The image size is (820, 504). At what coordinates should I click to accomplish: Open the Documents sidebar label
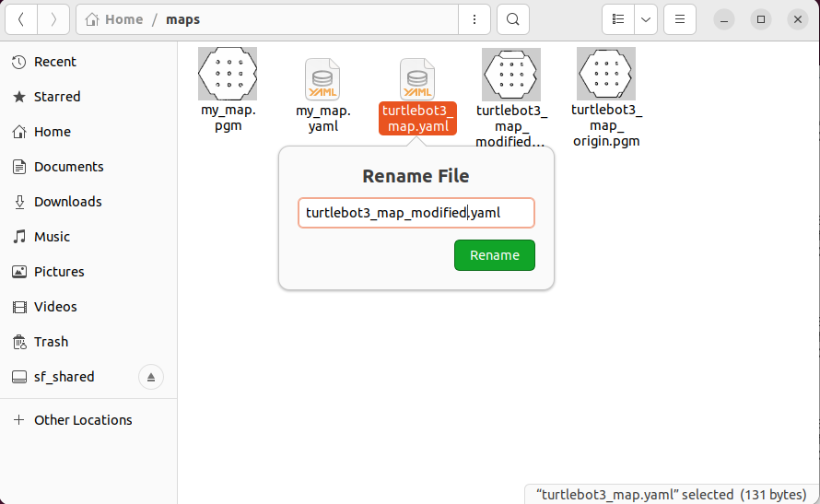tap(68, 167)
